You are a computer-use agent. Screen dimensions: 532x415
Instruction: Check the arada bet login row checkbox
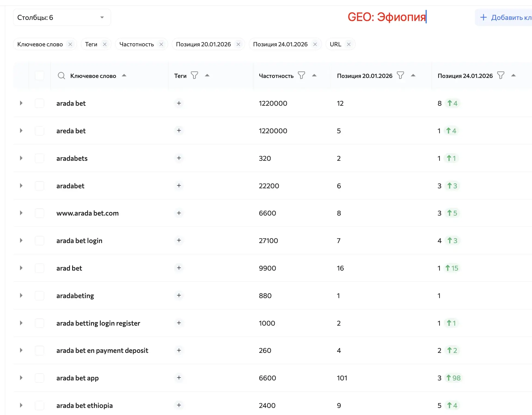(39, 241)
